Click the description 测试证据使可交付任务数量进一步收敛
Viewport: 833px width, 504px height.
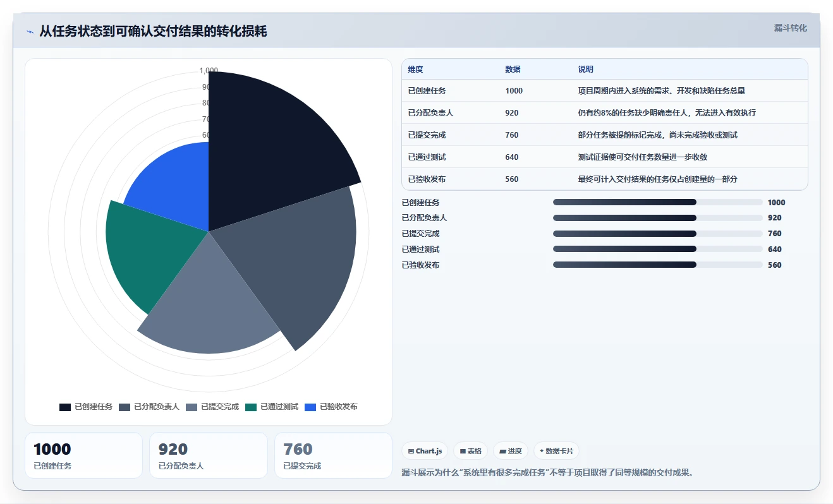click(643, 157)
